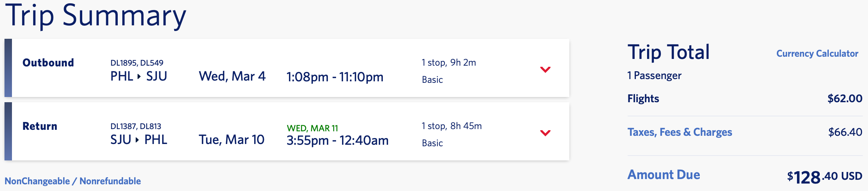Viewport: 868px width, 191px height.
Task: Expand the Return flight details chevron
Action: click(545, 133)
